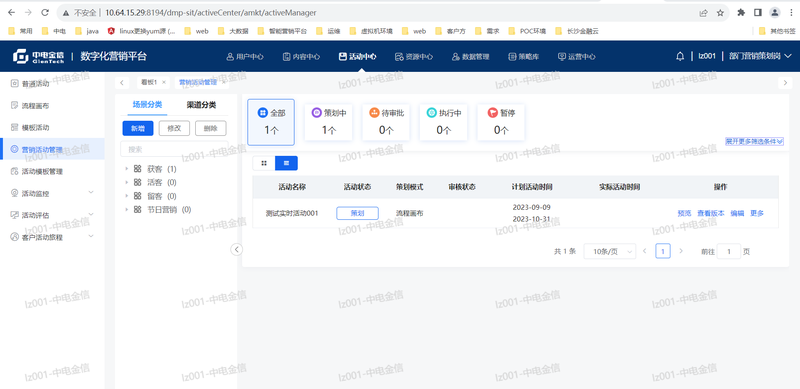Image resolution: width=800 pixels, height=389 pixels.
Task: Expand the 节日营销 tree node arrow
Action: click(127, 209)
